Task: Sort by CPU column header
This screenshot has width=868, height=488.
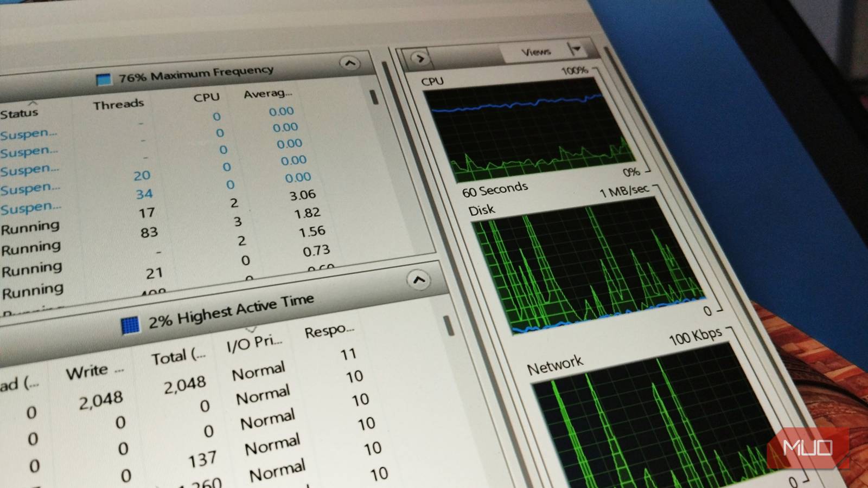Action: [207, 98]
